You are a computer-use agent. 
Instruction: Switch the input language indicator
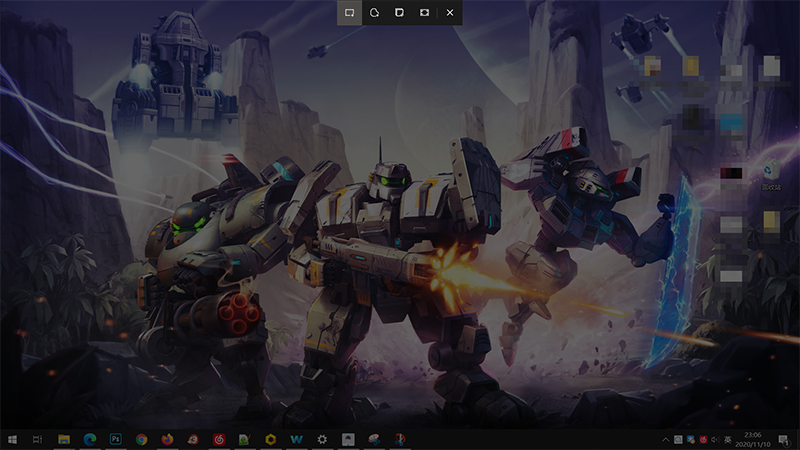[728, 439]
